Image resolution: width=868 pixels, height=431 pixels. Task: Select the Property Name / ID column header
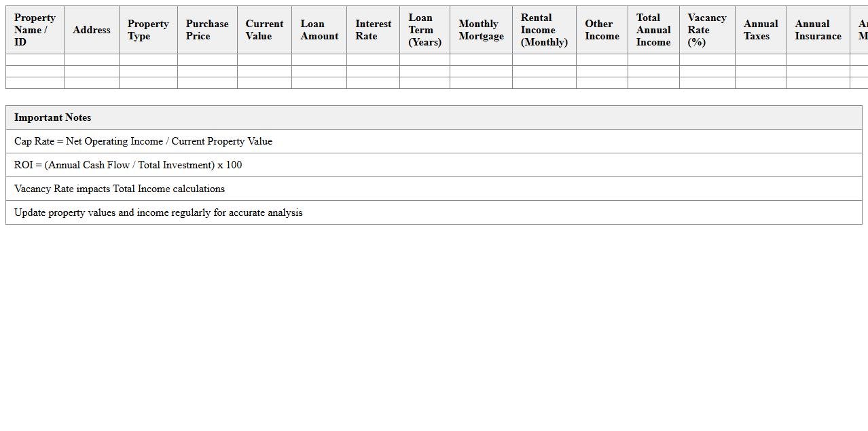34,29
